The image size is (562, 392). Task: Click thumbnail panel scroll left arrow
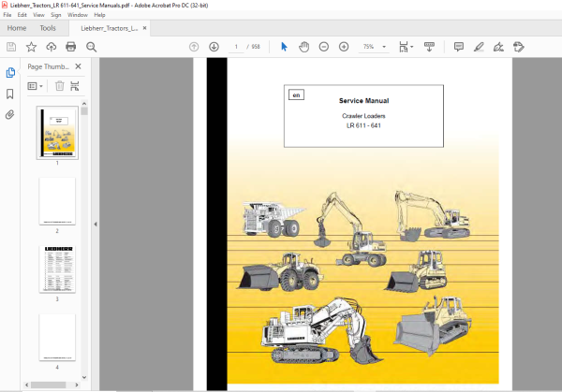point(27,385)
